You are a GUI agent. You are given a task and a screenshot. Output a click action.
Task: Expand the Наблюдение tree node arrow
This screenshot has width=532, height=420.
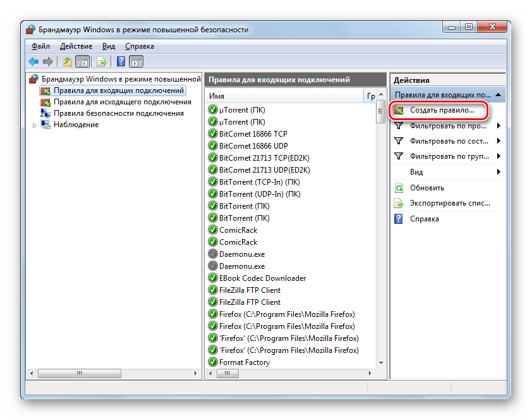click(x=34, y=125)
